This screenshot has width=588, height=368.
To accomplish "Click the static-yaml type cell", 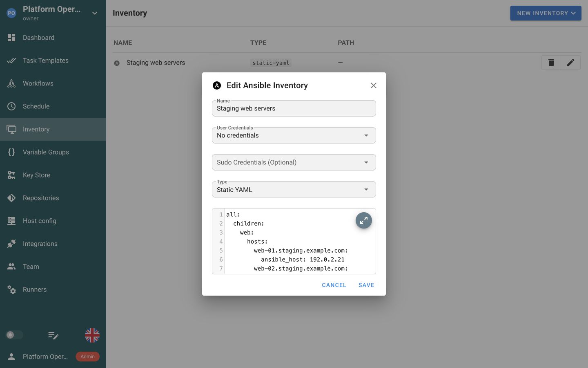I will pos(271,63).
